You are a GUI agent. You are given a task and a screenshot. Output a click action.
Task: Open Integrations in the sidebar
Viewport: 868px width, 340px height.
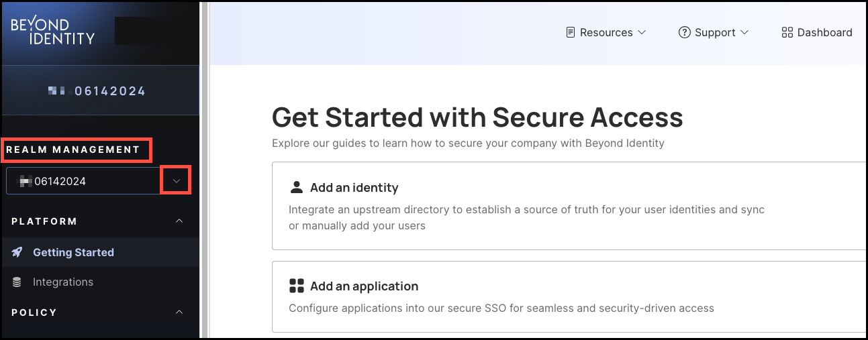101,282
